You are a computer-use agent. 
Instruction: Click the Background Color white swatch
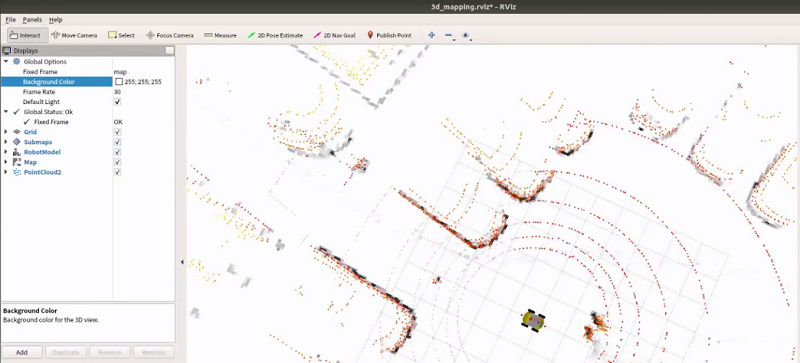click(x=119, y=82)
